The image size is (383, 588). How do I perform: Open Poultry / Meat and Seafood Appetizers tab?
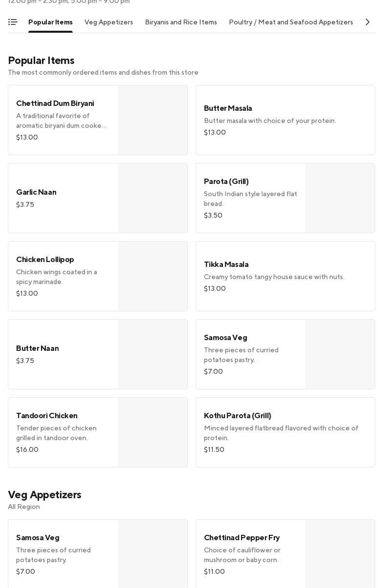pos(291,22)
